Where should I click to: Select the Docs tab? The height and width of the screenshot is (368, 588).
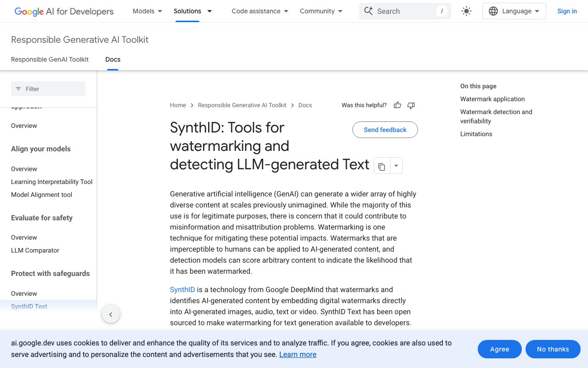click(x=113, y=59)
